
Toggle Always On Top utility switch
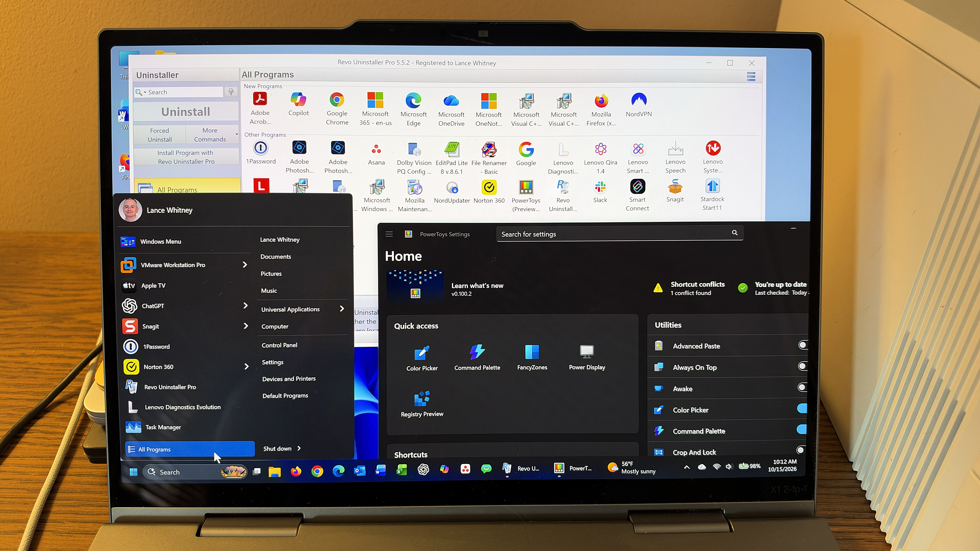(802, 366)
